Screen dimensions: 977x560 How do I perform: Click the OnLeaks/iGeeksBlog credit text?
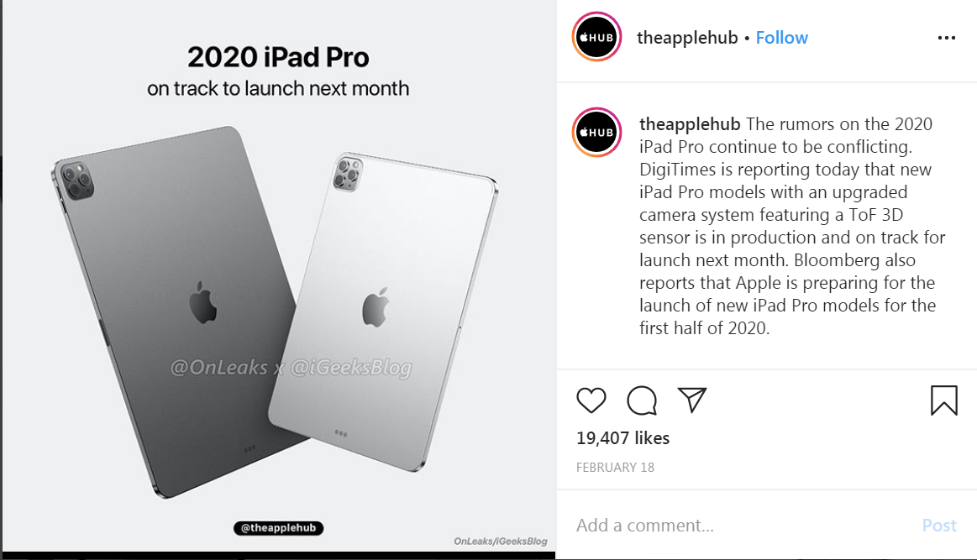501,542
